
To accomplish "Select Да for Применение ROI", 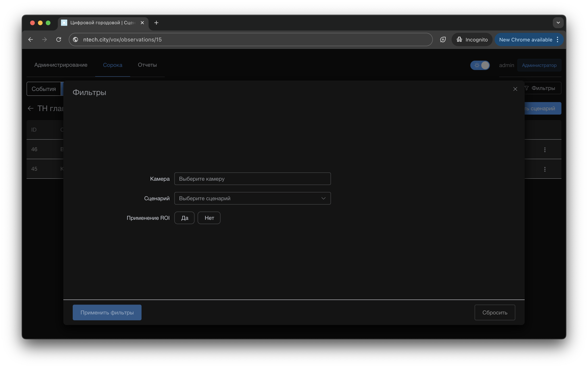I will click(184, 218).
